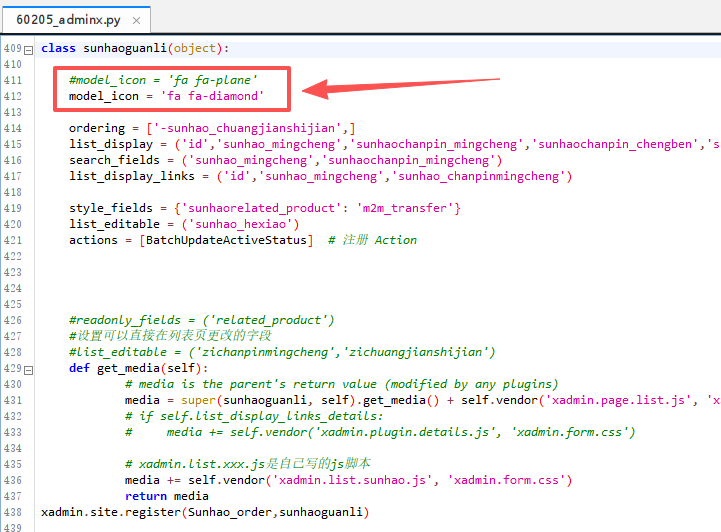
Task: Collapse the sunhaoguanli class fold marker
Action: point(30,49)
